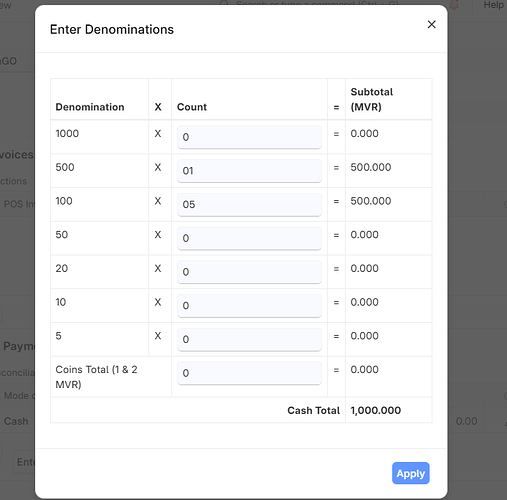507x500 pixels.
Task: Select the denomination 10 count box
Action: click(249, 305)
